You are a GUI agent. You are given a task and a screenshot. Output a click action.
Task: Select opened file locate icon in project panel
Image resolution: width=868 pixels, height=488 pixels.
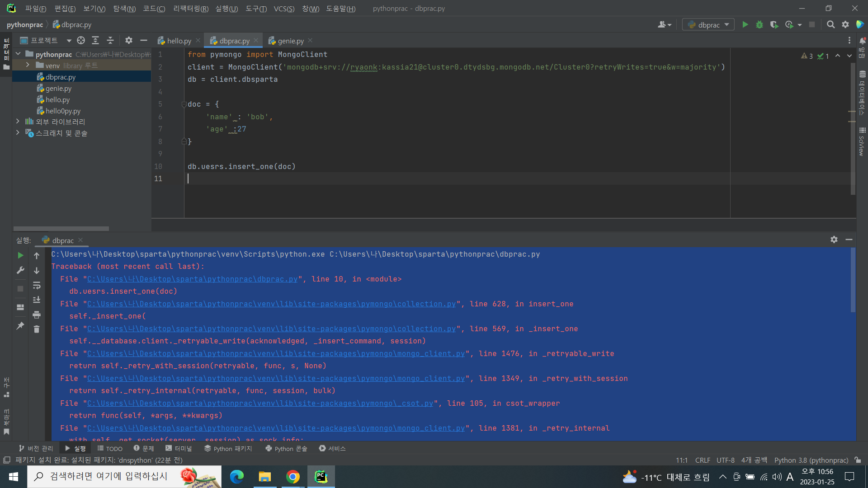81,41
